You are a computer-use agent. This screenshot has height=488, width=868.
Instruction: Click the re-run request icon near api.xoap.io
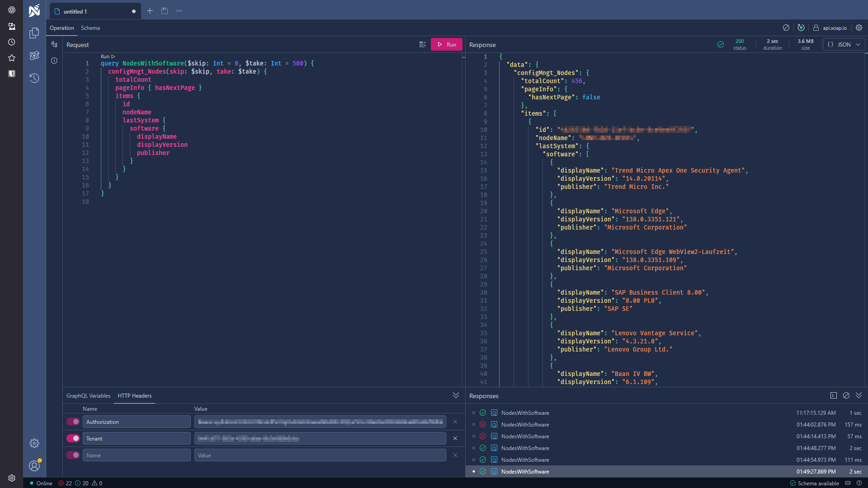click(801, 28)
